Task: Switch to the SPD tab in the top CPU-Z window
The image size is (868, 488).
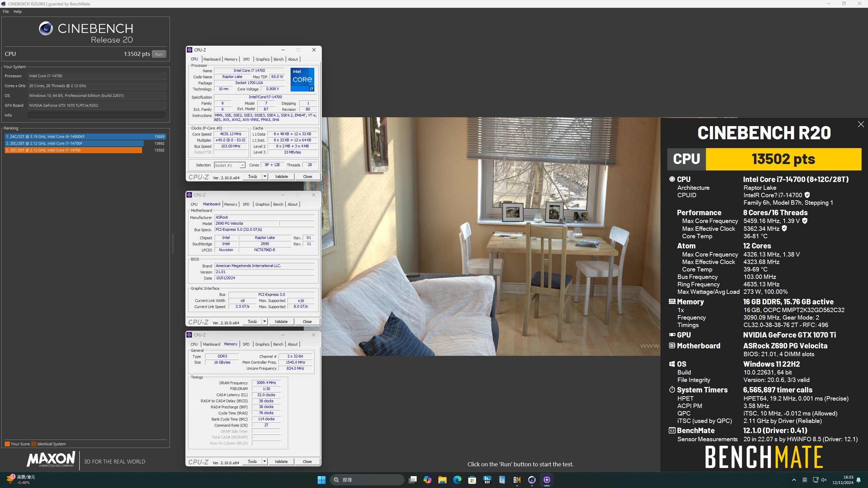Action: [x=246, y=59]
